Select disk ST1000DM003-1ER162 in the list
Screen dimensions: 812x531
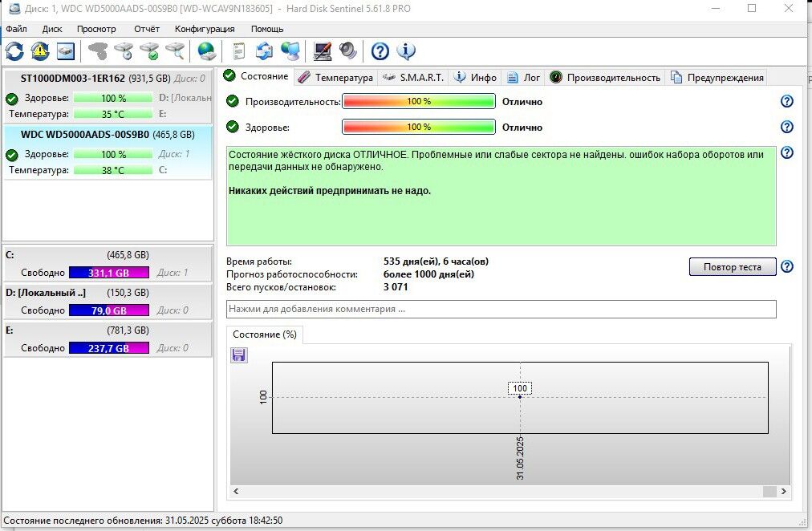[x=108, y=96]
